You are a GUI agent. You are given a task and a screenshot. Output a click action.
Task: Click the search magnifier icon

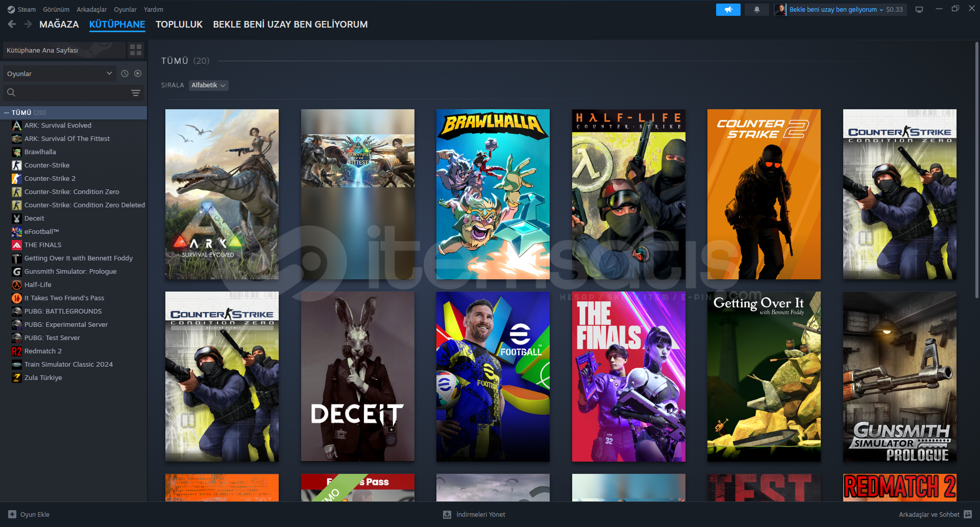(11, 92)
